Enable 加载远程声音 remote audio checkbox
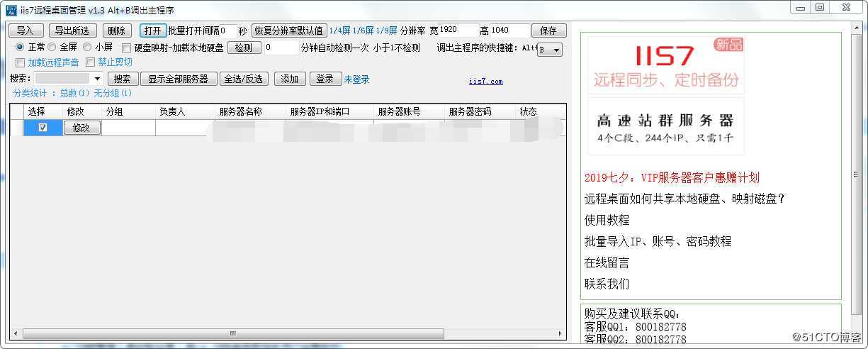 click(20, 62)
